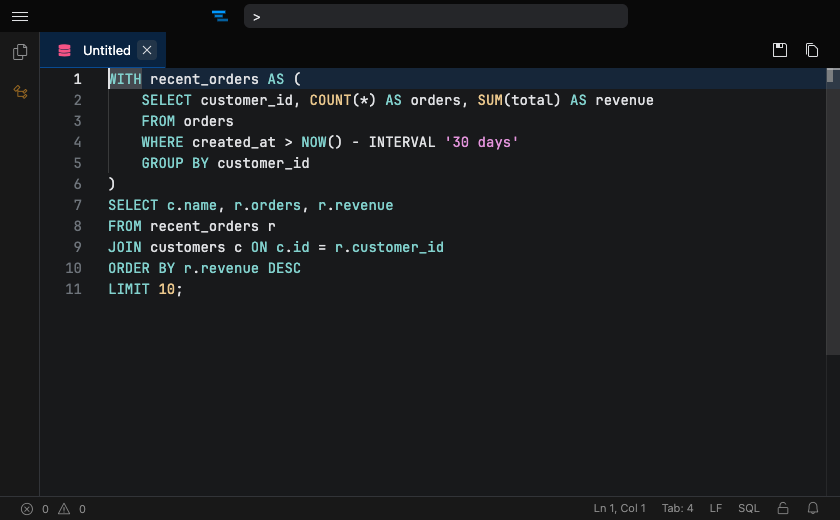This screenshot has width=840, height=520.
Task: Click '30 days' string literal
Action: coord(481,142)
